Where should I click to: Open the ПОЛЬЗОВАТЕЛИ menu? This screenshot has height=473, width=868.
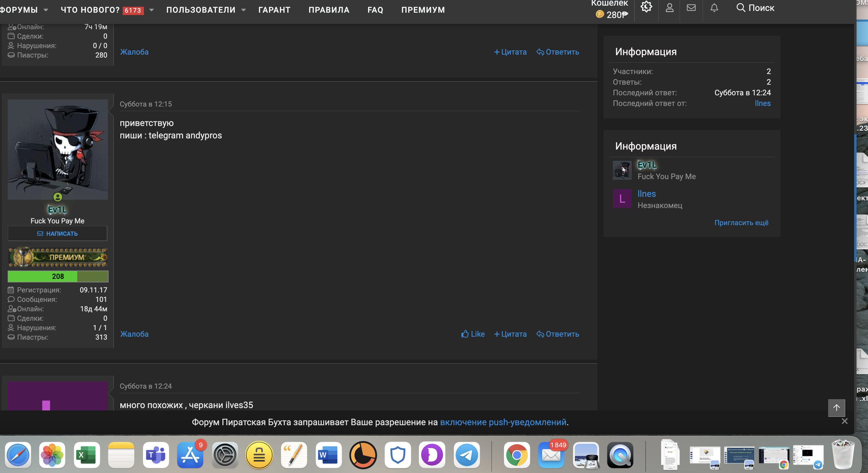tap(201, 10)
